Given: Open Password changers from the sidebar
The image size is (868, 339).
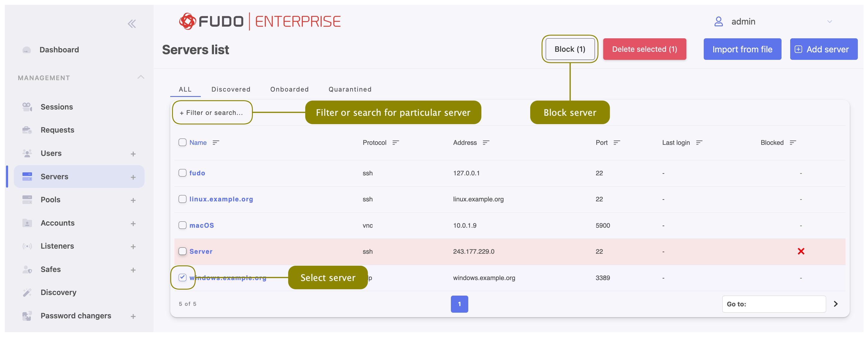Looking at the screenshot, I should (x=76, y=315).
